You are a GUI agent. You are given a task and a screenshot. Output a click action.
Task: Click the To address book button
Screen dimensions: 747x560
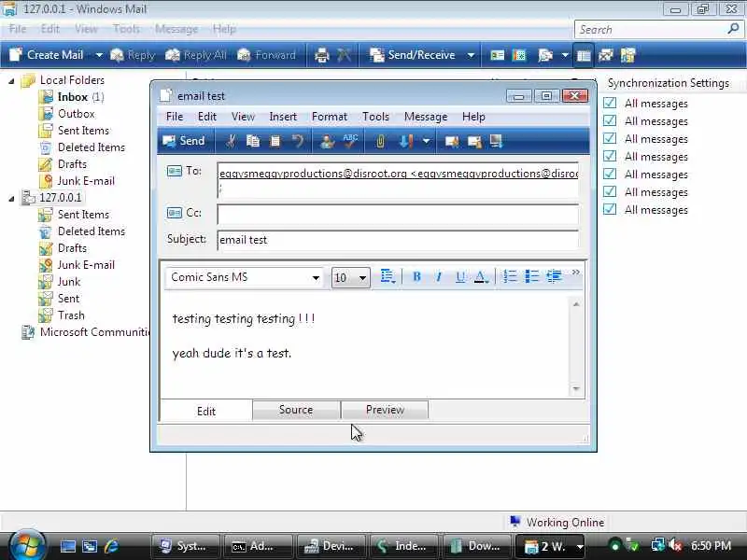point(184,171)
